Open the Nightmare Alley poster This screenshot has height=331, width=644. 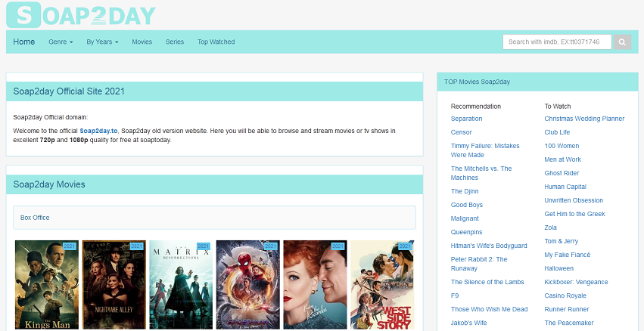(x=114, y=285)
